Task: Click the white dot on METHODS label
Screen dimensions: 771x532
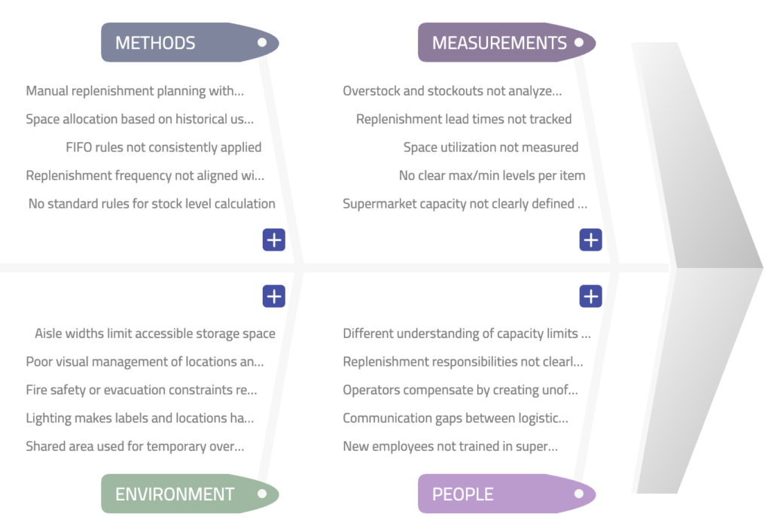Action: coord(262,43)
